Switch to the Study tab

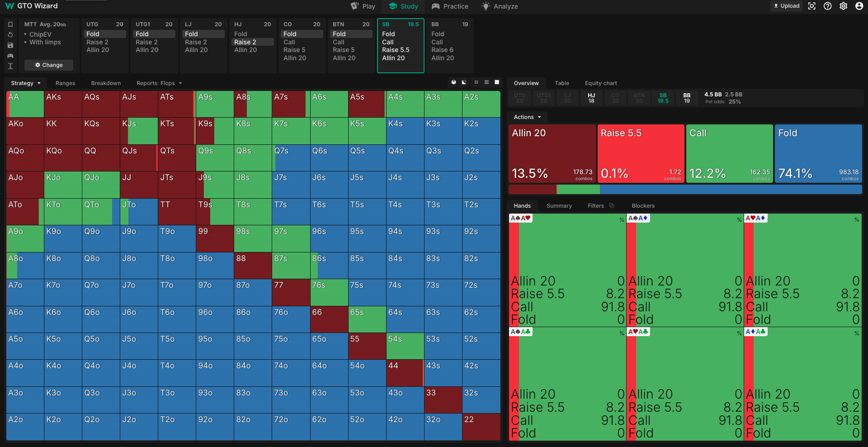403,6
